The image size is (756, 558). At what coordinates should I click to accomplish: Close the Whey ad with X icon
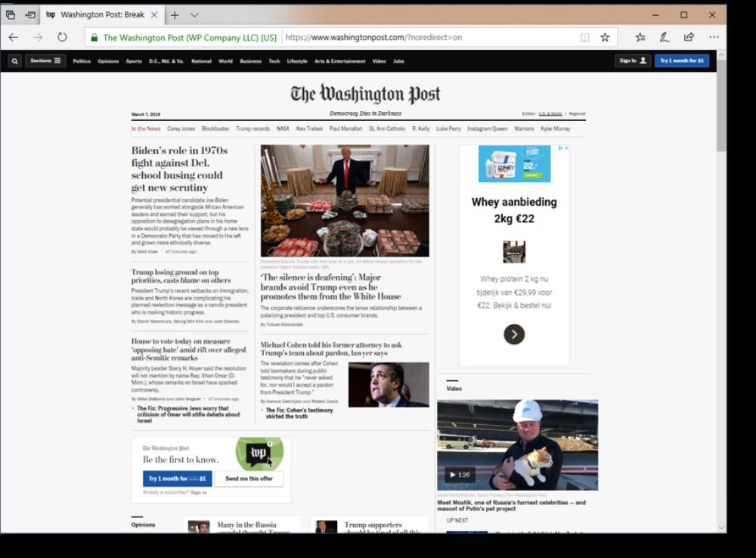click(x=566, y=148)
